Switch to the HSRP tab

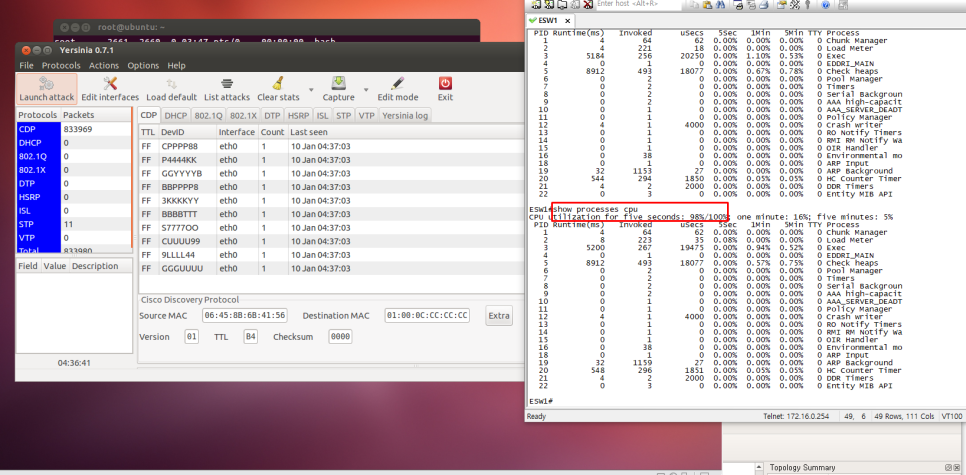(x=298, y=115)
